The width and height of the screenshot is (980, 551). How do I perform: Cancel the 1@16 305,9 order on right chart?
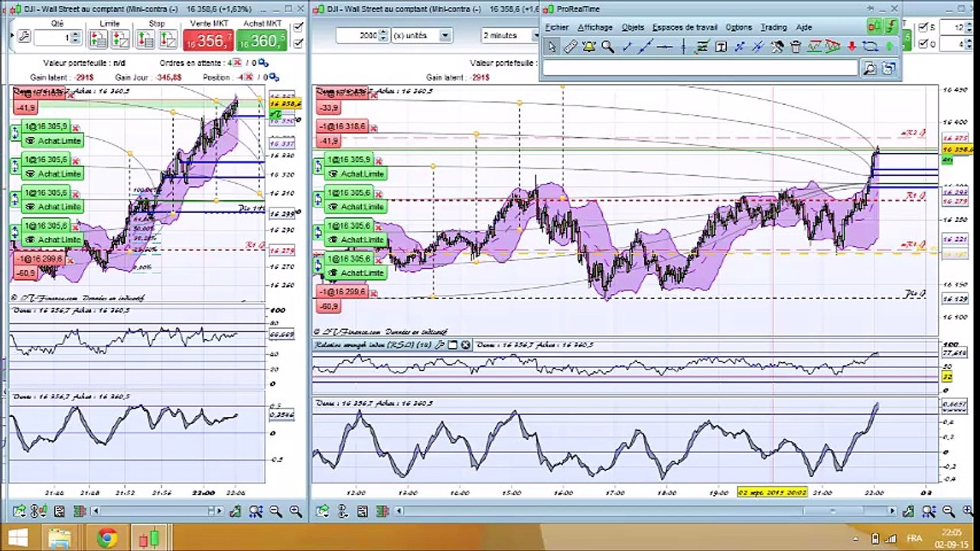[379, 161]
